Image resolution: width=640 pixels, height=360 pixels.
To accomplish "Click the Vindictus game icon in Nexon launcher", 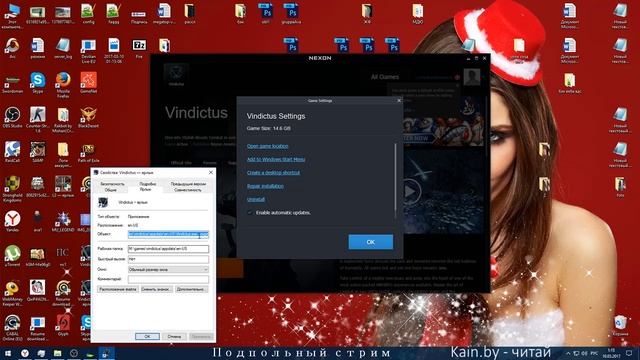I will pyautogui.click(x=176, y=74).
